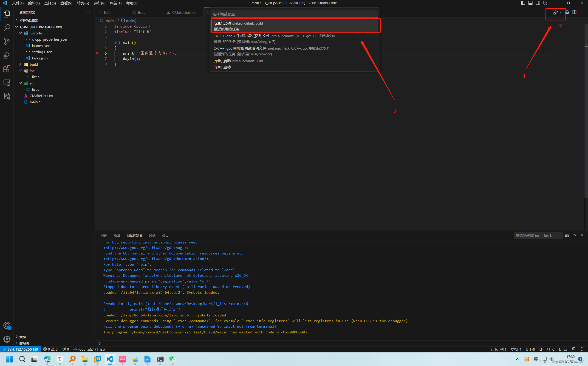Click the debug run gear settings icon
Screen dimensions: 588x366
567,12
